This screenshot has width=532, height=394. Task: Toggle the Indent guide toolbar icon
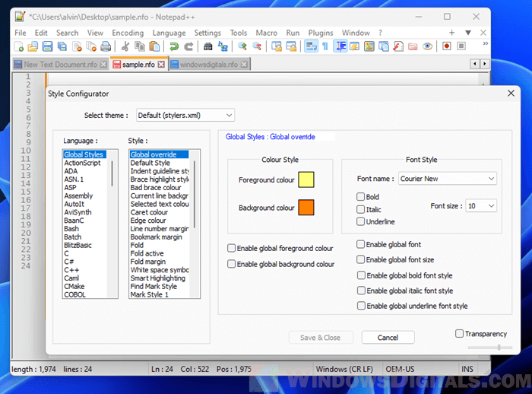pos(340,46)
